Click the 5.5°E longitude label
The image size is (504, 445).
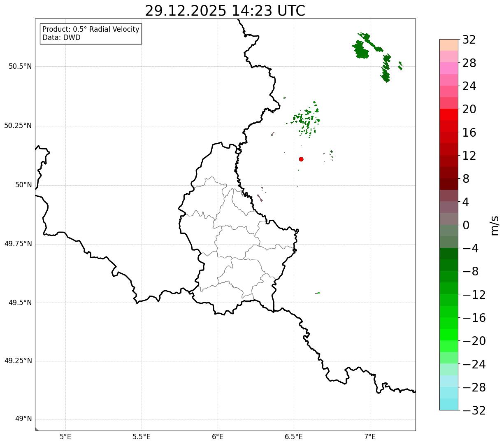coord(142,437)
